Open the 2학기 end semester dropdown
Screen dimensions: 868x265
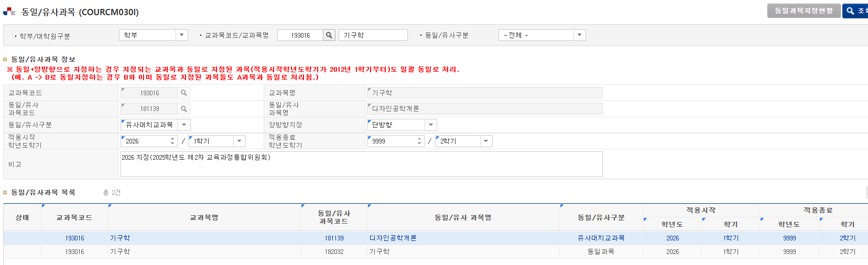click(486, 141)
